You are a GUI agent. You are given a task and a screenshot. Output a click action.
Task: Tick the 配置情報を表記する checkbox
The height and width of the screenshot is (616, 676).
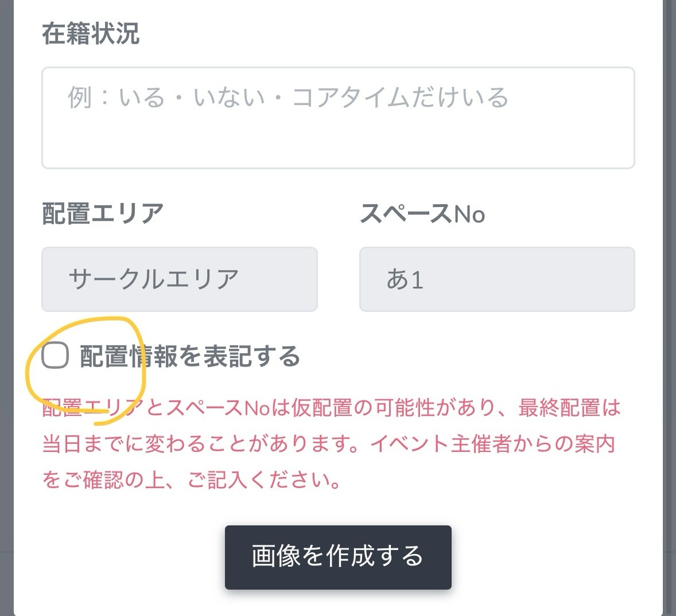55,356
